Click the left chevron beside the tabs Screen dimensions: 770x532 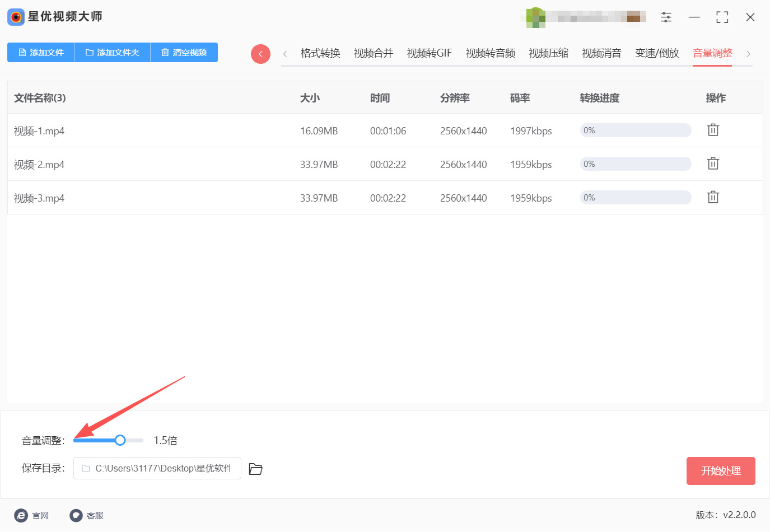(x=285, y=54)
